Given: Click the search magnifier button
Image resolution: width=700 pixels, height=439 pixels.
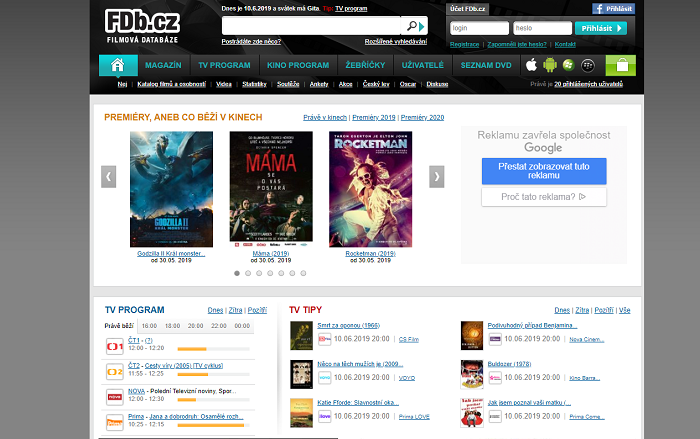Looking at the screenshot, I should tap(413, 26).
